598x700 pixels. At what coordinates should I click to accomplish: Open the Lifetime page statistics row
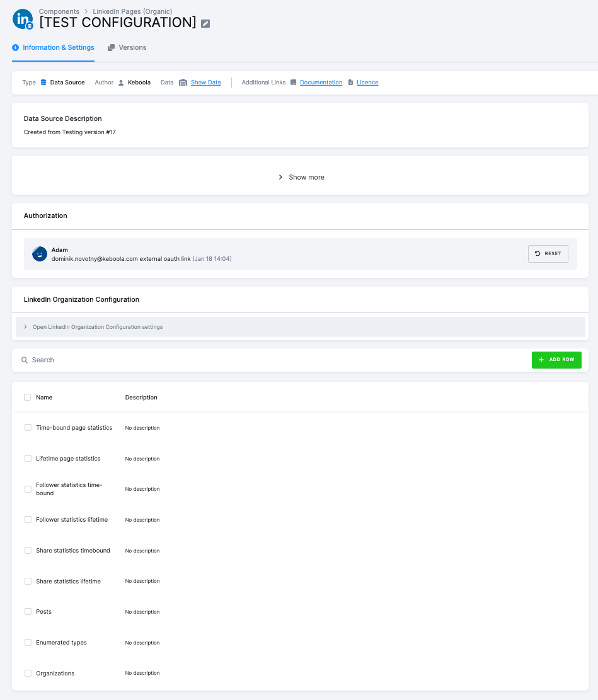[x=68, y=459]
